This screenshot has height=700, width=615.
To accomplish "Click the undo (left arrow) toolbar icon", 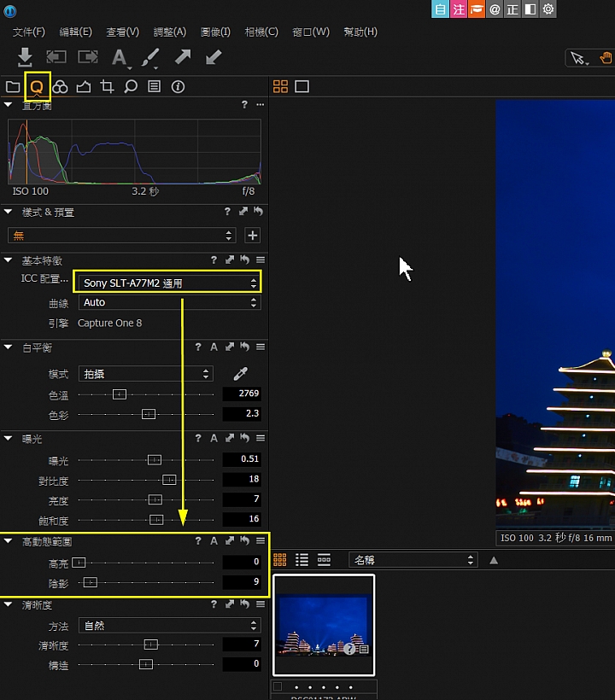I will tap(56, 56).
